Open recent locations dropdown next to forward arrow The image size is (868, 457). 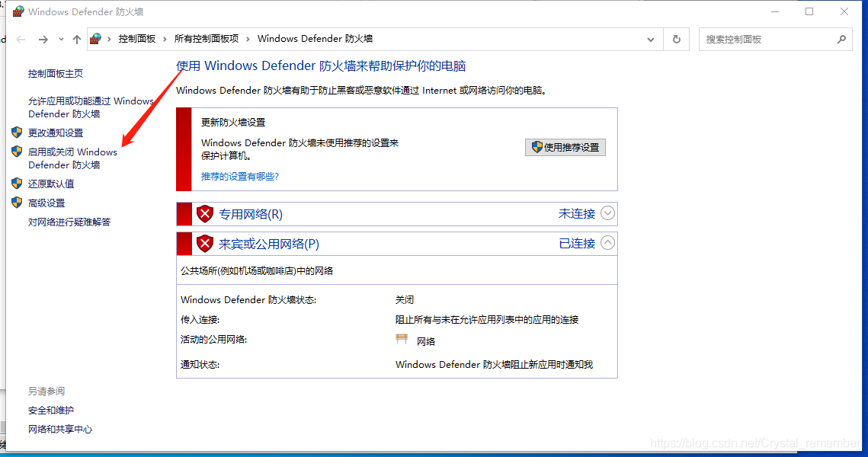61,40
